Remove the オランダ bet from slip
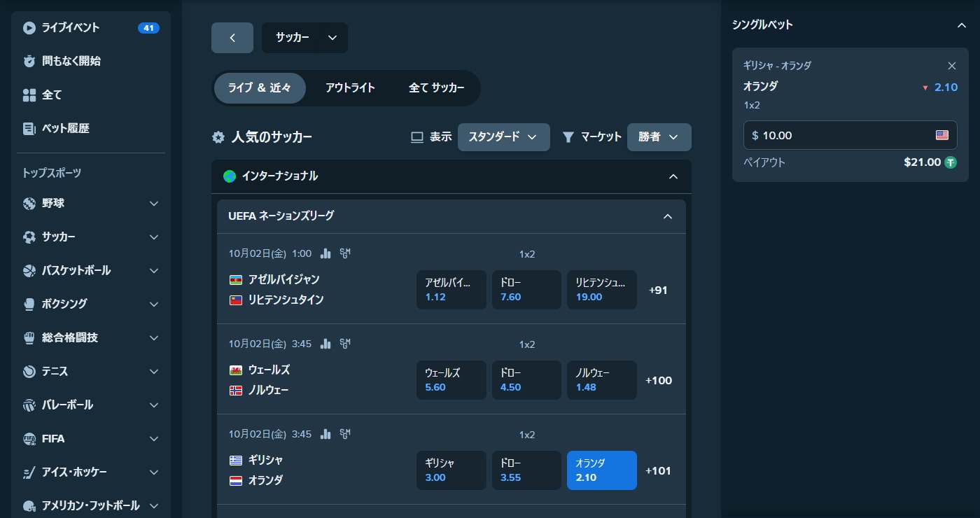Image resolution: width=980 pixels, height=518 pixels. (951, 66)
